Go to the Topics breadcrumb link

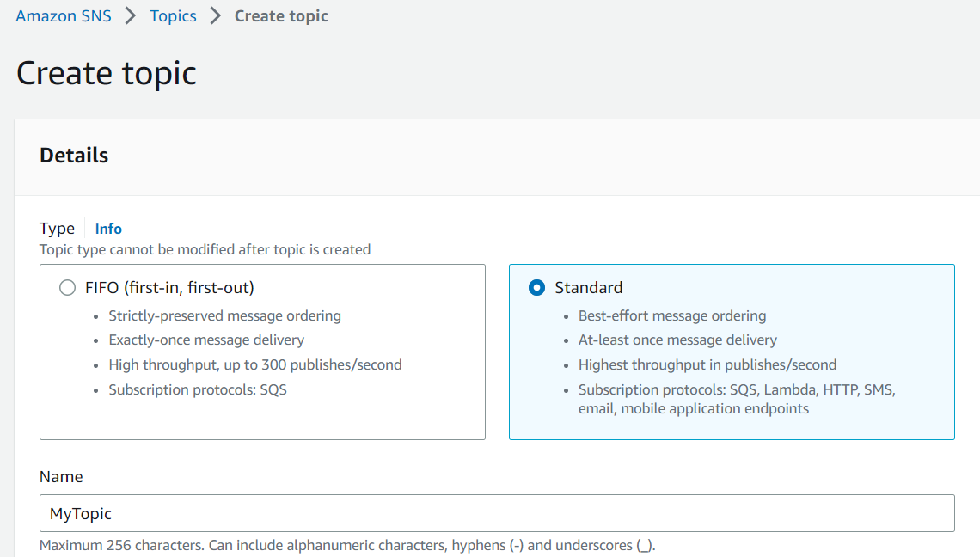(x=173, y=15)
